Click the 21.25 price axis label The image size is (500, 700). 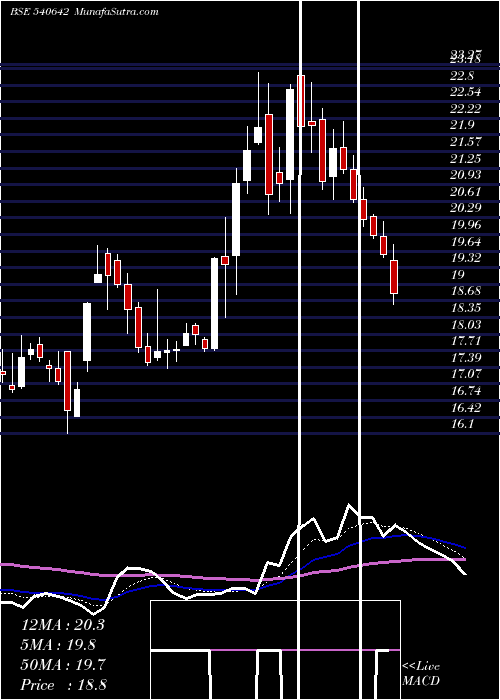click(466, 158)
